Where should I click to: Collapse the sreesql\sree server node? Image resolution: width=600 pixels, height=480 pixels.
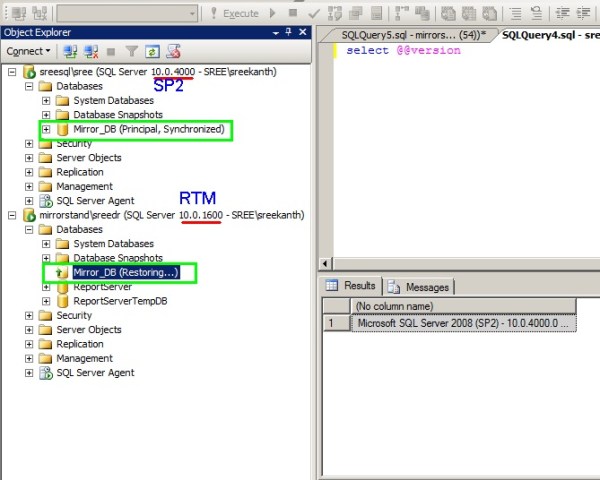tap(13, 72)
